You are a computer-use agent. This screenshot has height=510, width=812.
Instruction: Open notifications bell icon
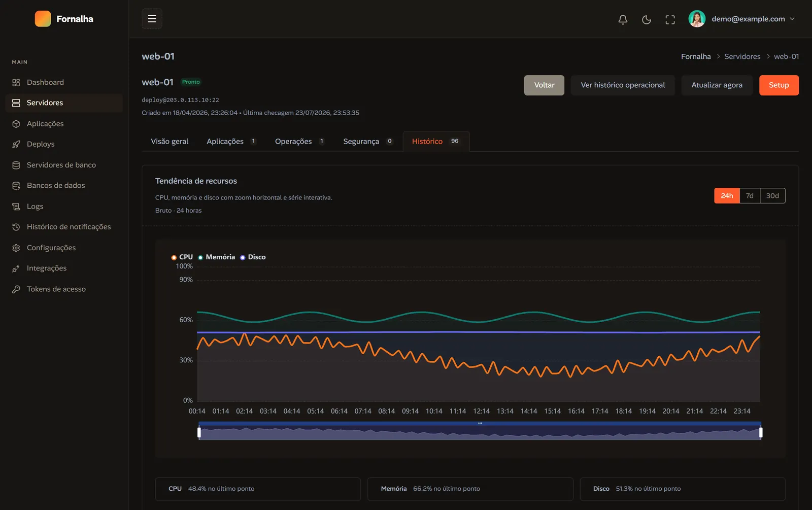click(x=623, y=19)
